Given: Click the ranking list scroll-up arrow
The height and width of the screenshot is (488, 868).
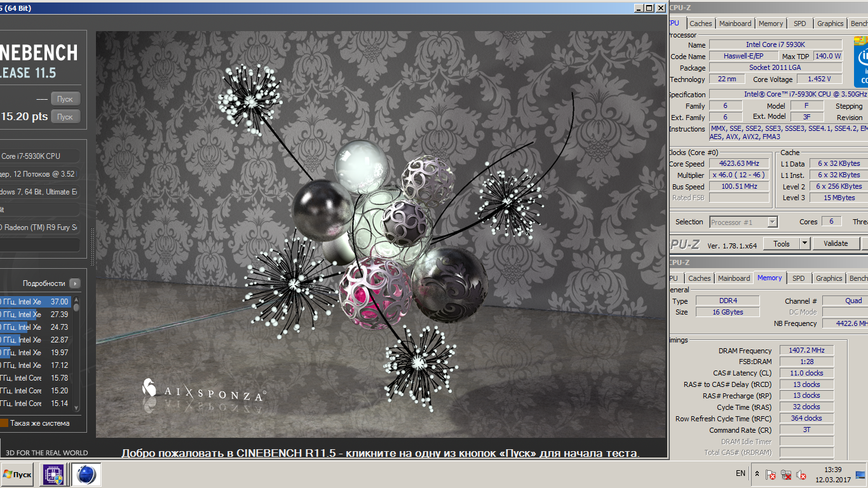Looking at the screenshot, I should coord(77,299).
